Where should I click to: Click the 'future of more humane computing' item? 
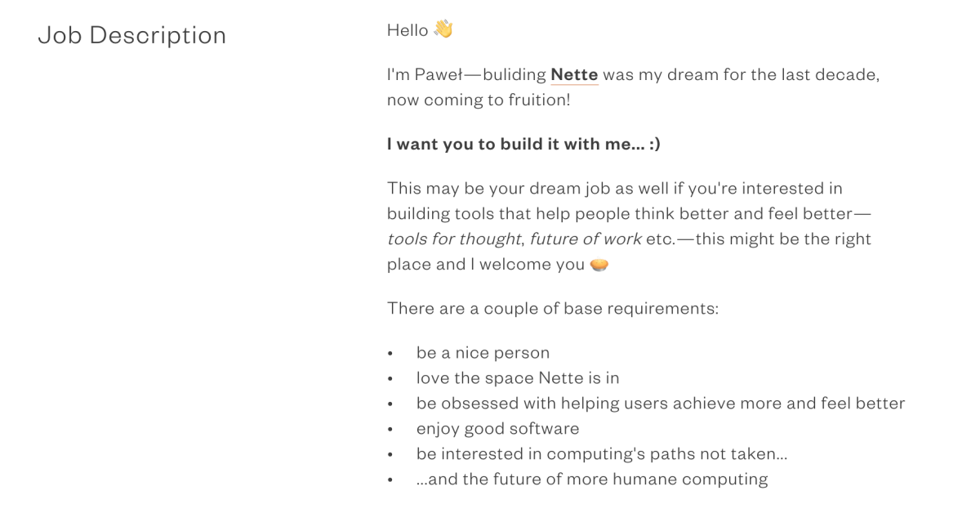pyautogui.click(x=592, y=480)
